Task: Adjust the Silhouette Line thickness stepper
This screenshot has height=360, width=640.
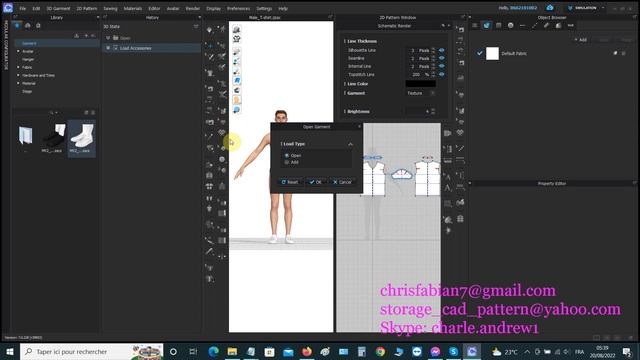Action: click(433, 50)
